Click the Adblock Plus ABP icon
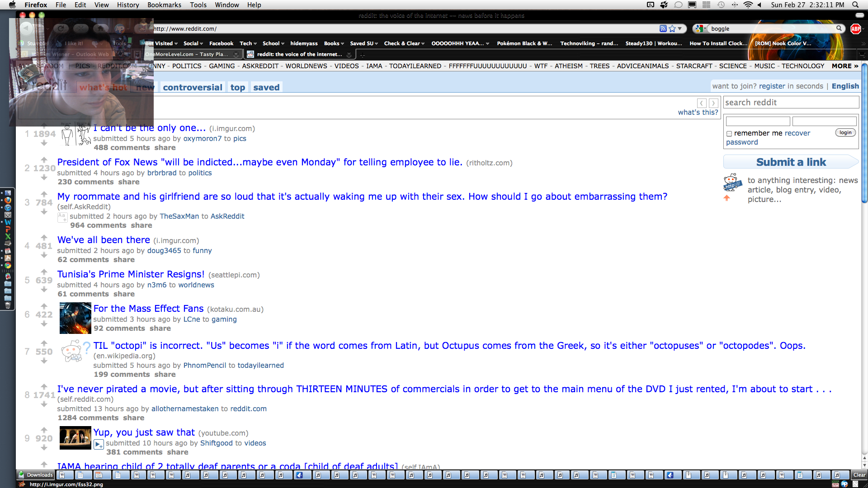The width and height of the screenshot is (868, 488). [x=855, y=28]
